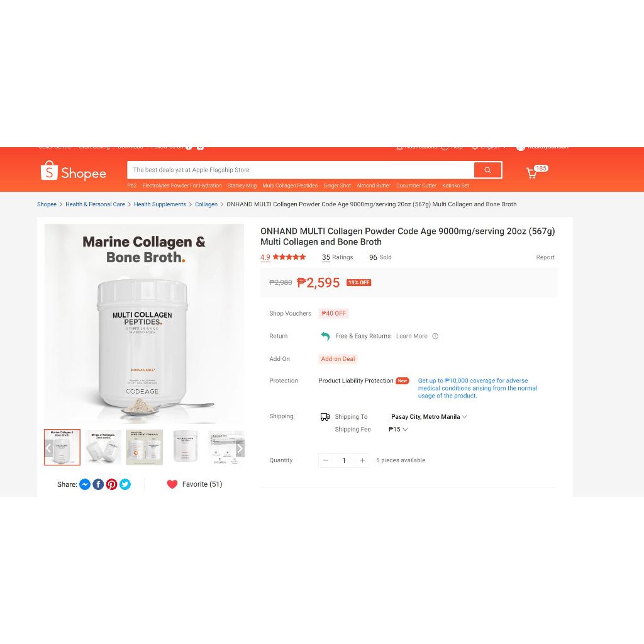
Task: Toggle the Favorite heart icon
Action: 172,484
